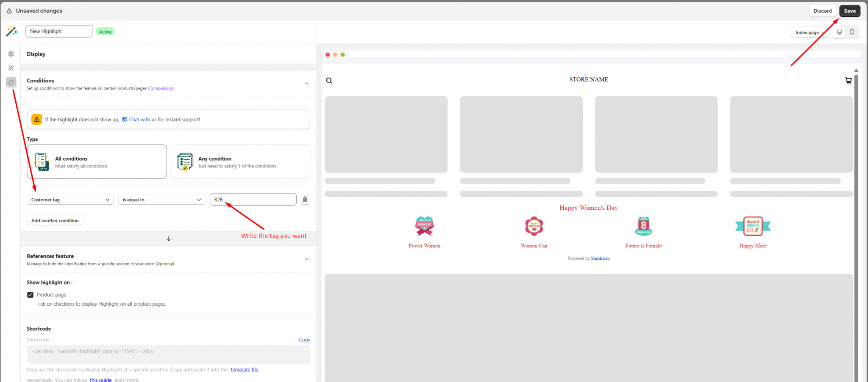
Task: Click the settings gear sidebar icon
Action: point(11,54)
